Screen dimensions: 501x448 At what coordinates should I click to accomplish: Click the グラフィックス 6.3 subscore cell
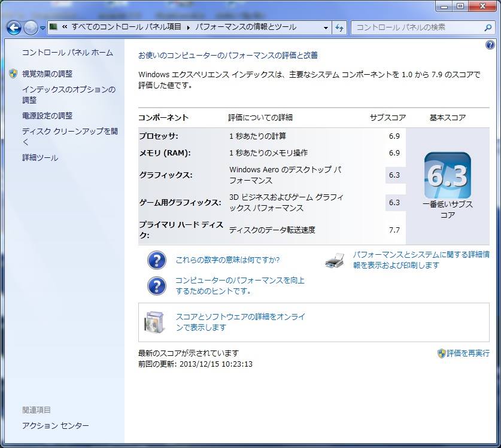pos(395,175)
